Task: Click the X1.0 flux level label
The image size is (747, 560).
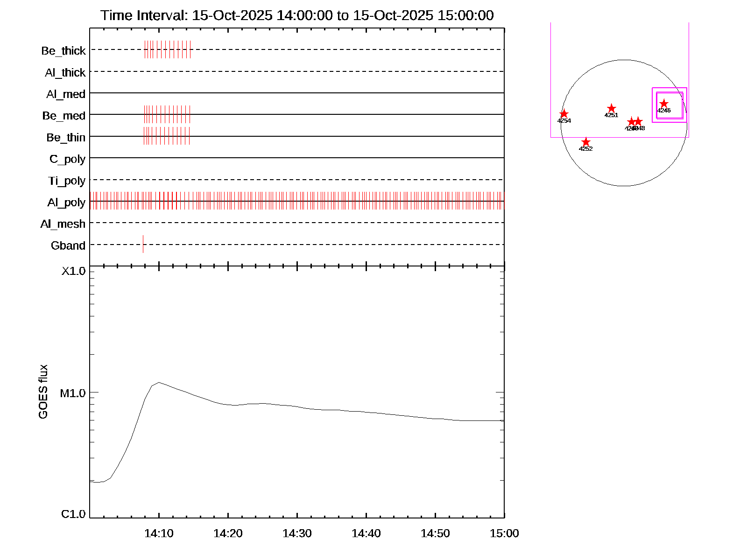Action: tap(73, 271)
